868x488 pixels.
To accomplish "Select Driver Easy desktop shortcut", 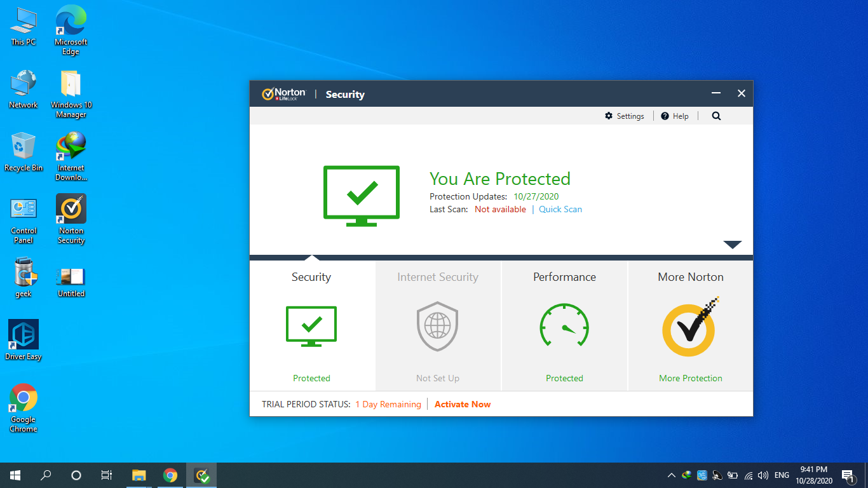I will (x=24, y=340).
